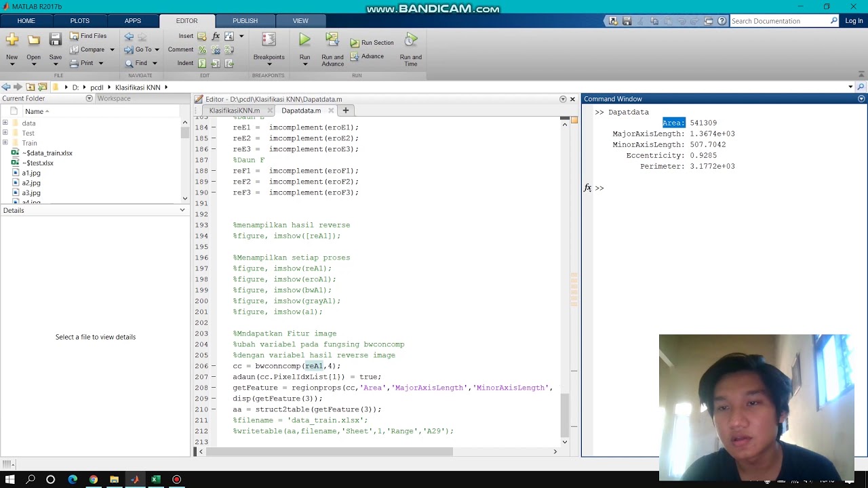Click the switch windows icon in quick access
The height and width of the screenshot is (488, 868).
[709, 21]
